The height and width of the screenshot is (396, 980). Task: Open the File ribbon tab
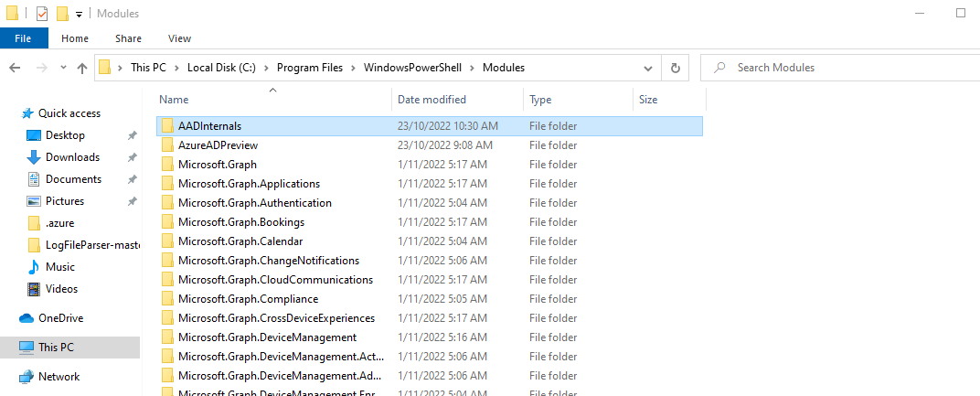tap(23, 38)
